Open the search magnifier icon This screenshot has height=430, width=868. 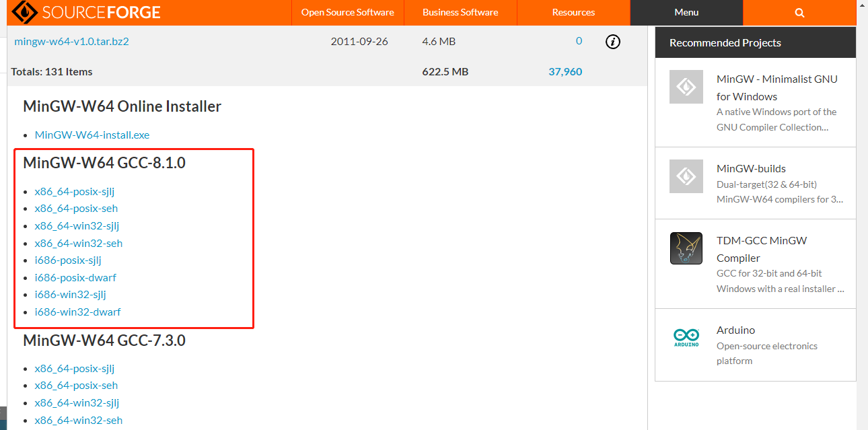tap(799, 12)
